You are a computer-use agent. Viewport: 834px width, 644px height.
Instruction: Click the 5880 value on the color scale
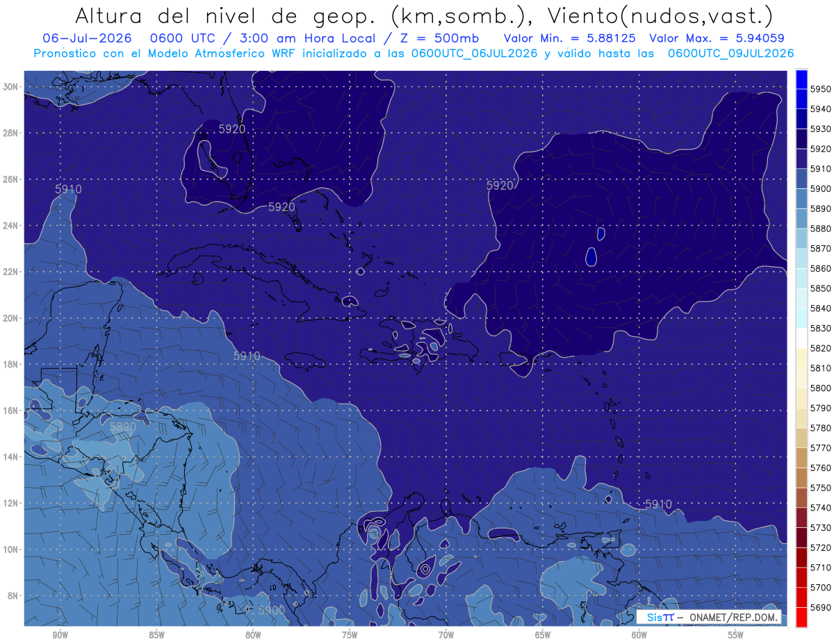tap(820, 229)
